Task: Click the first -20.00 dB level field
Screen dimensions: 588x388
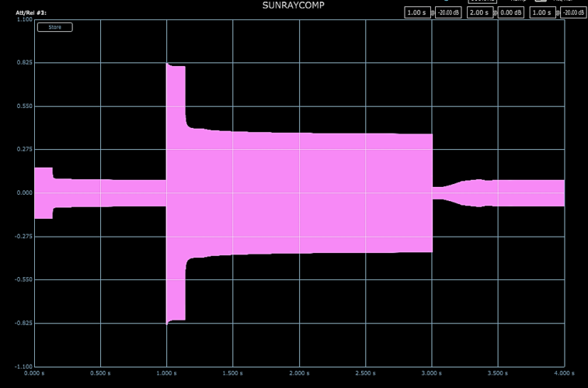Action: (447, 13)
